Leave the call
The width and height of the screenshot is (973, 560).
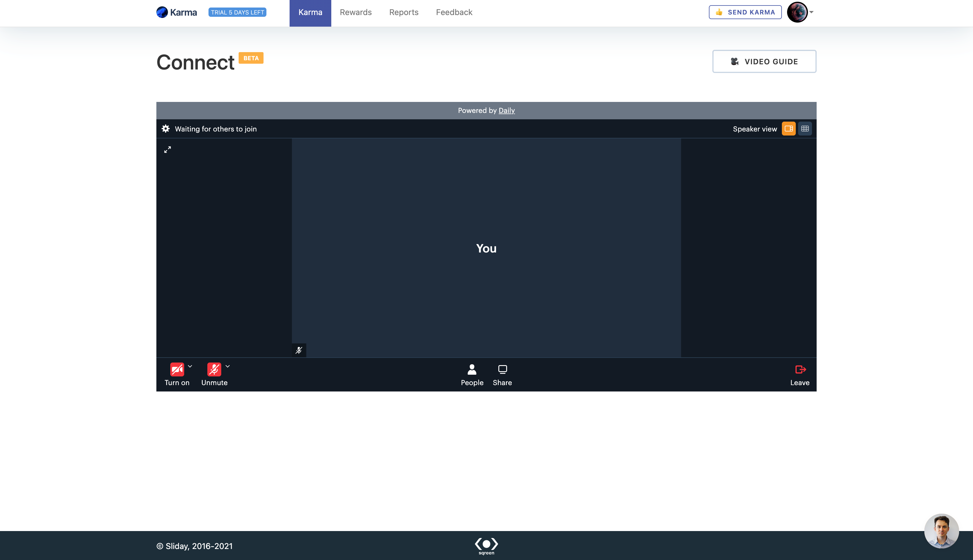pos(800,374)
